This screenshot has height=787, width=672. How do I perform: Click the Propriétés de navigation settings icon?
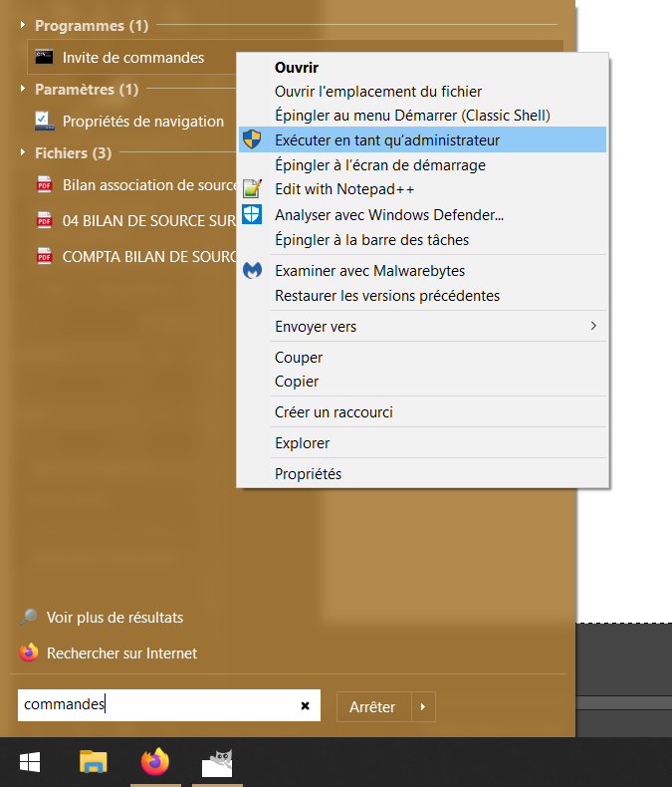[44, 122]
